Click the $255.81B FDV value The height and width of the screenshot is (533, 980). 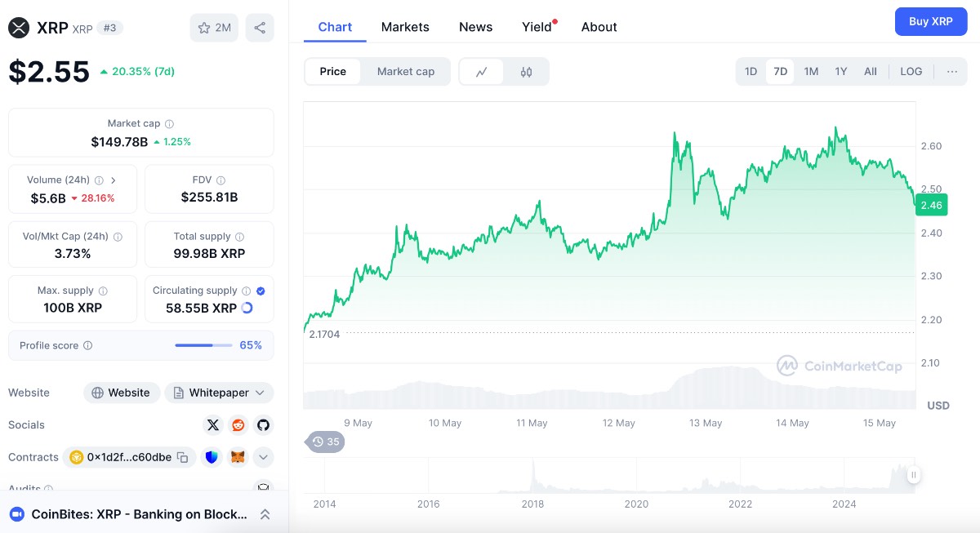click(209, 198)
